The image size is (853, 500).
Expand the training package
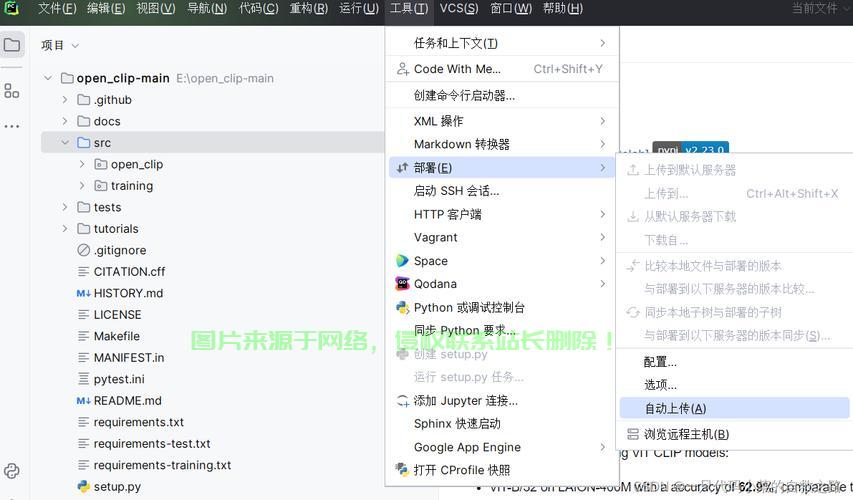[82, 186]
